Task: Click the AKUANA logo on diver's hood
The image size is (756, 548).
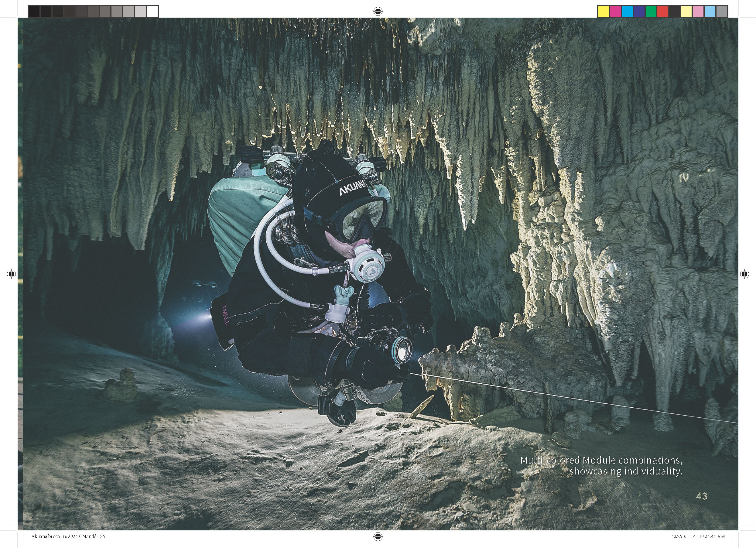Action: 353,189
